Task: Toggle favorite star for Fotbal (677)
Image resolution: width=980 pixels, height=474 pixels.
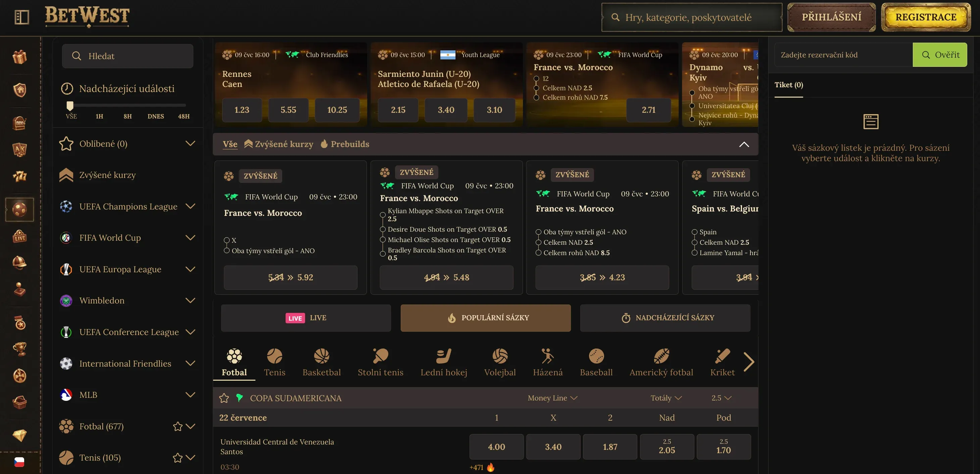Action: click(x=178, y=426)
